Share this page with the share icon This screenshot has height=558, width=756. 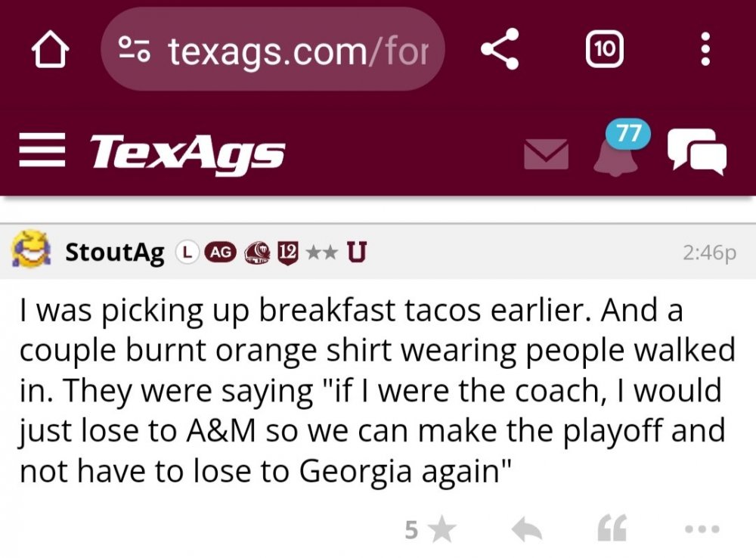pyautogui.click(x=500, y=50)
